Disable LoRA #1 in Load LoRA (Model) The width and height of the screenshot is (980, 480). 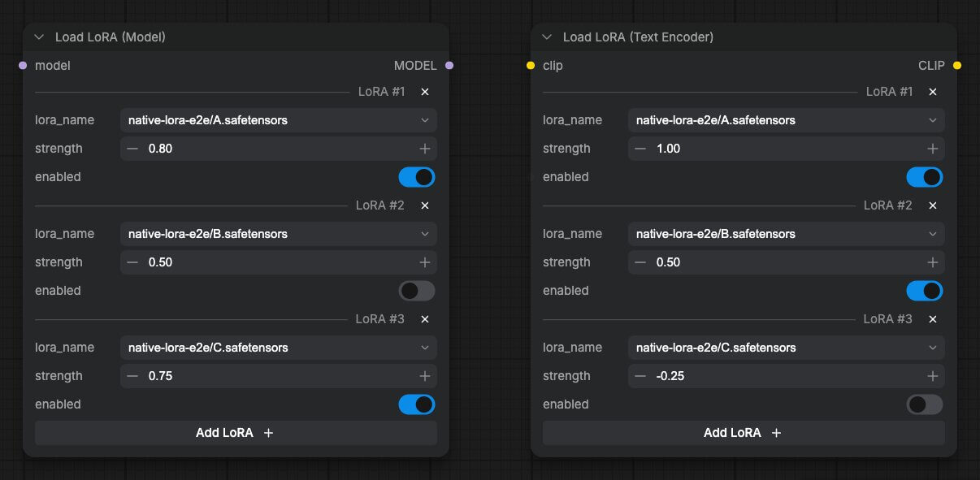tap(417, 177)
